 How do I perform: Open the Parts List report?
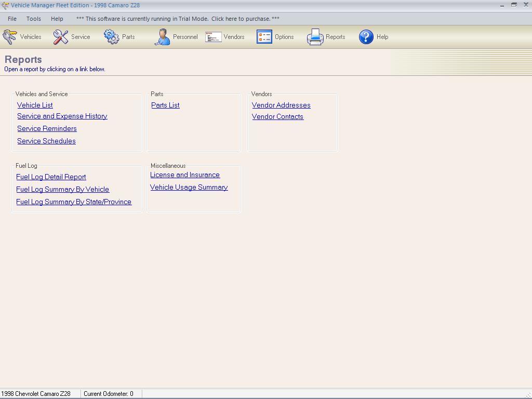(x=165, y=105)
